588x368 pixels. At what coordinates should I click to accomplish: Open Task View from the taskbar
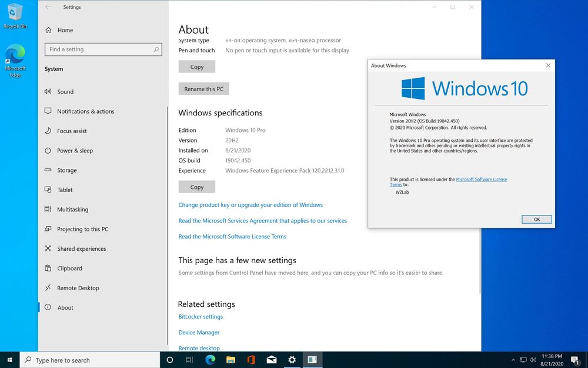pos(189,360)
